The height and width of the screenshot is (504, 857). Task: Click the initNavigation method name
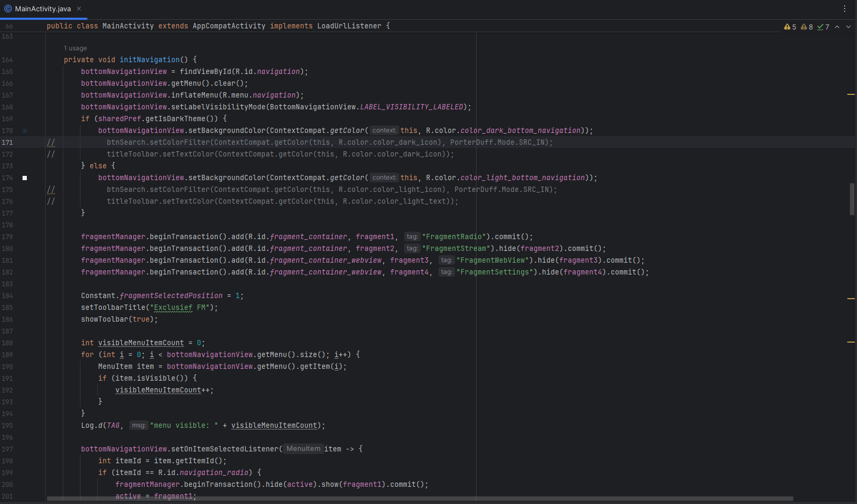coord(149,60)
